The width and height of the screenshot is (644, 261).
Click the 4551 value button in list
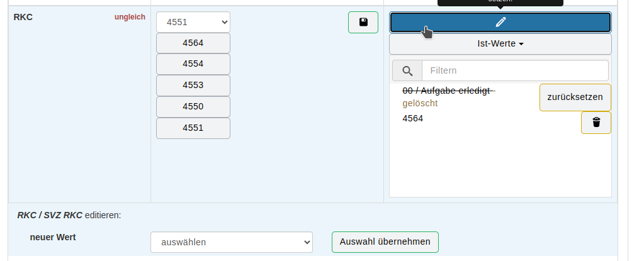(193, 128)
